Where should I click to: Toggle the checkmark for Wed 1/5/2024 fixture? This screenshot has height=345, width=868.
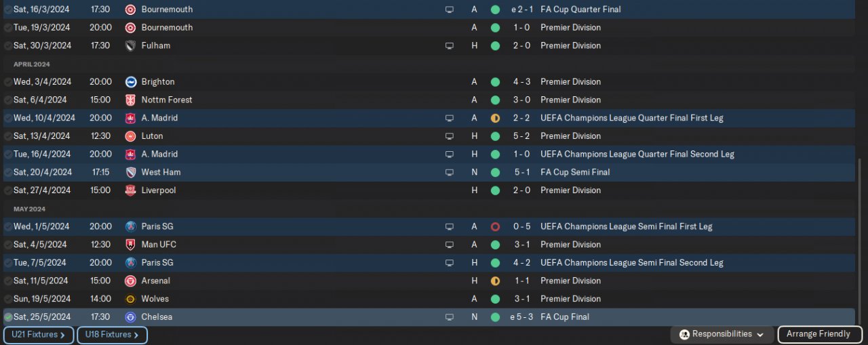click(x=8, y=226)
